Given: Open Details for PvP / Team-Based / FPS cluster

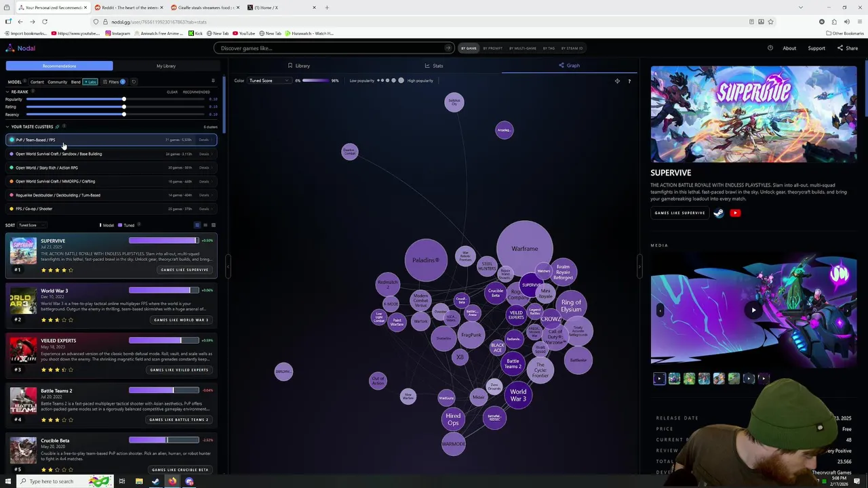Looking at the screenshot, I should click(204, 140).
